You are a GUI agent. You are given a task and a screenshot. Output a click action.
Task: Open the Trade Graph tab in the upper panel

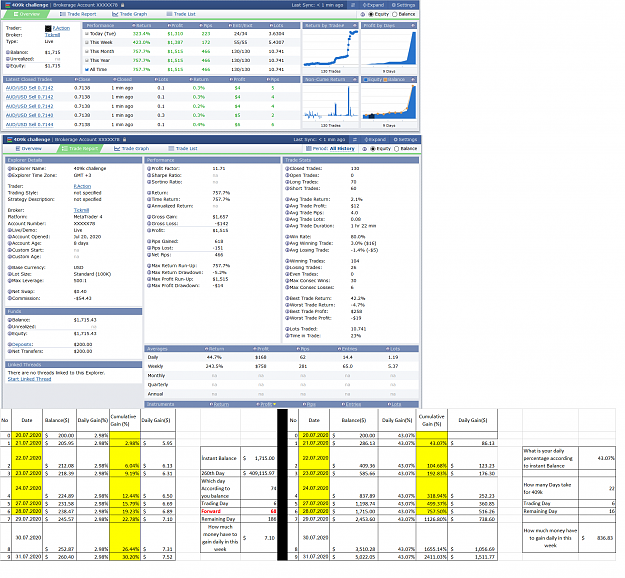pos(130,14)
